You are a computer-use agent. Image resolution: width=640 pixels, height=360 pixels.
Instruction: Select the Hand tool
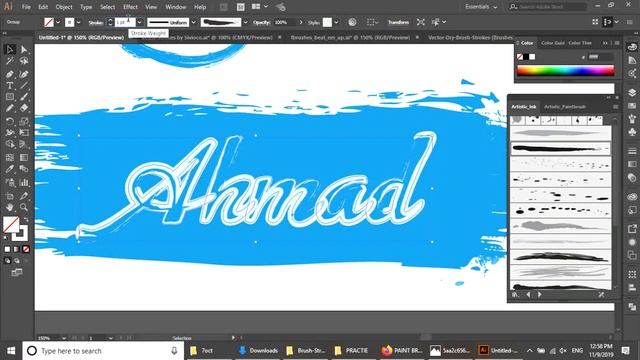pyautogui.click(x=10, y=207)
